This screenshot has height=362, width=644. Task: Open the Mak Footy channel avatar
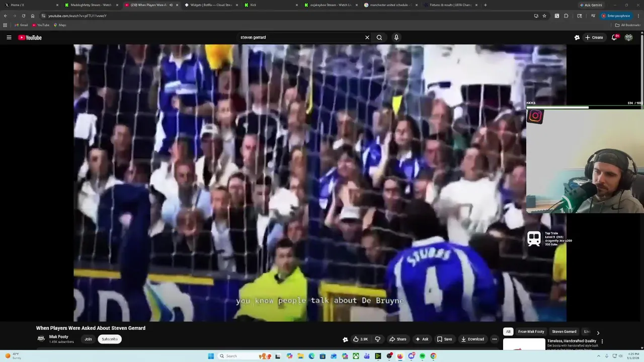click(x=41, y=338)
